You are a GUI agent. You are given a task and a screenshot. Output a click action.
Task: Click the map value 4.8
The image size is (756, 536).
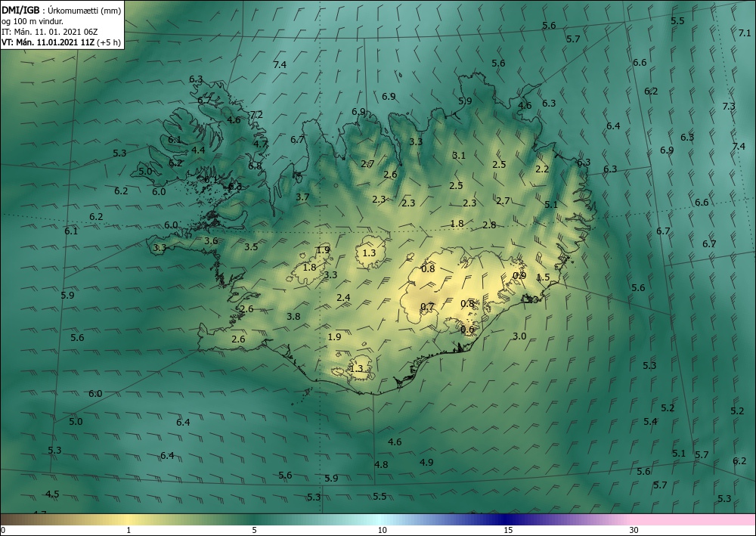[381, 465]
